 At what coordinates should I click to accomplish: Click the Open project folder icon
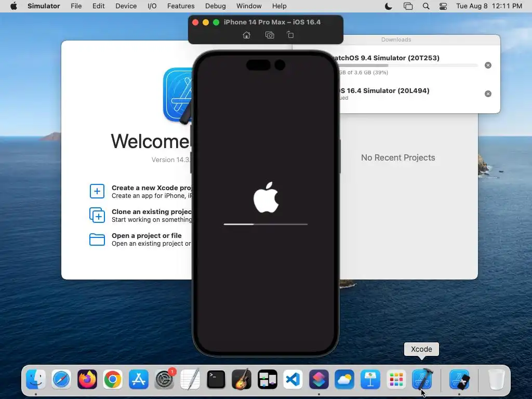97,239
